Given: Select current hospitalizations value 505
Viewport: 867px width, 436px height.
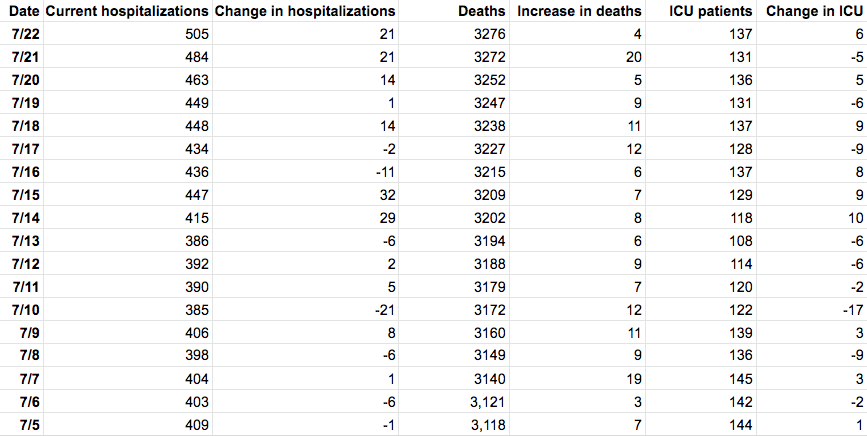Looking at the screenshot, I should [x=196, y=35].
